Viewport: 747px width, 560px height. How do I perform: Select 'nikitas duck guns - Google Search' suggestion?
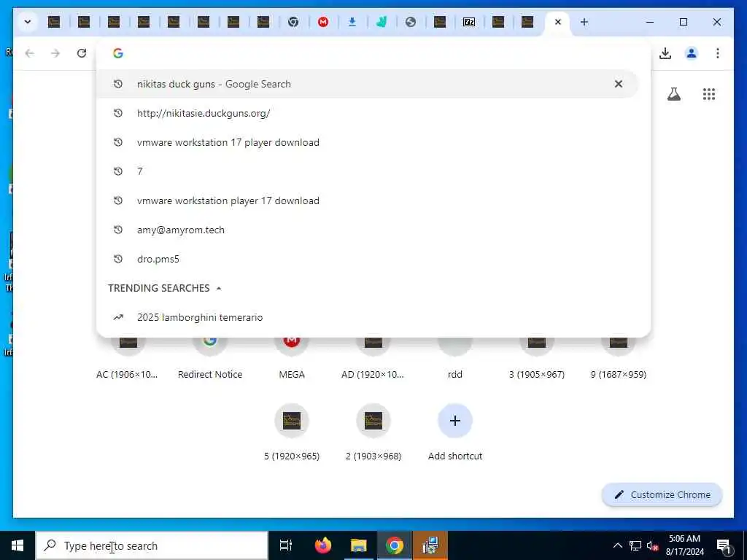click(367, 85)
